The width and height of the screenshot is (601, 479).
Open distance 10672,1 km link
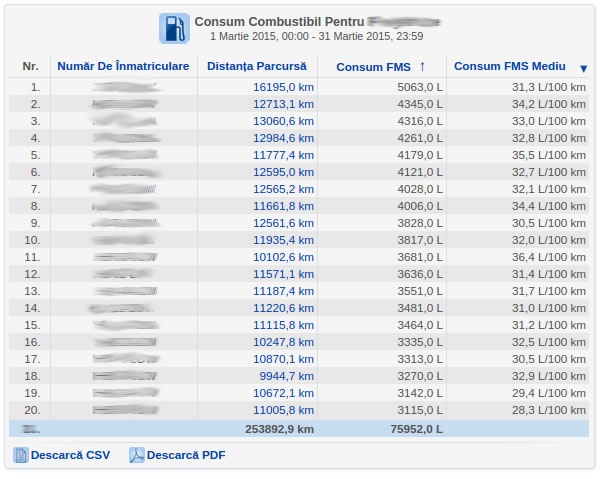(283, 393)
